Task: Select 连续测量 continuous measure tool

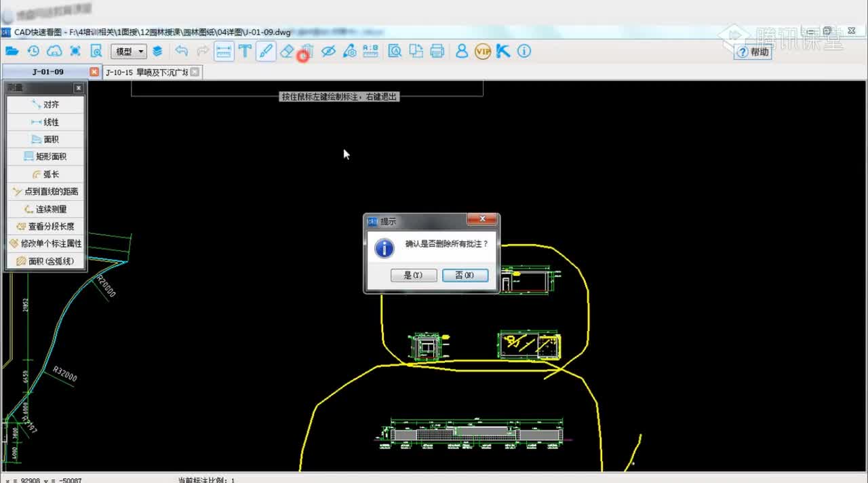Action: click(x=45, y=209)
